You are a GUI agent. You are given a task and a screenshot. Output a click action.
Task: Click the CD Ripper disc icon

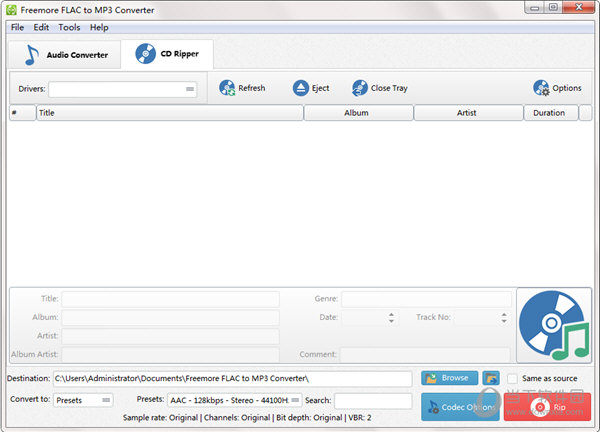[x=145, y=54]
